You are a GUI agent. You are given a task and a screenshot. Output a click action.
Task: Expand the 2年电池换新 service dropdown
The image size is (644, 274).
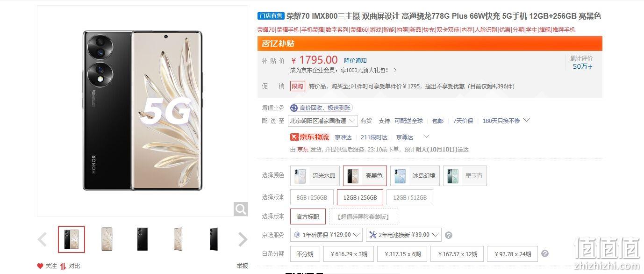coord(404,235)
